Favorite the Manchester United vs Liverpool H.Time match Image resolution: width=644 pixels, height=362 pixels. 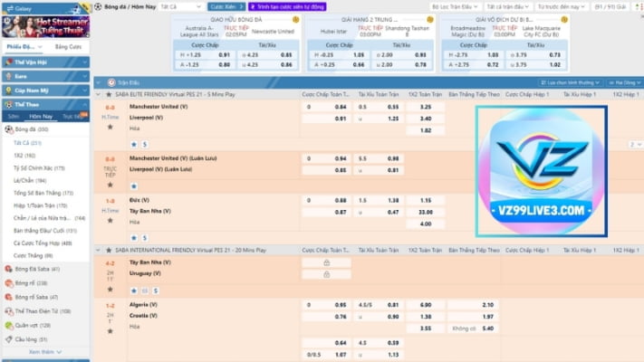pyautogui.click(x=110, y=128)
